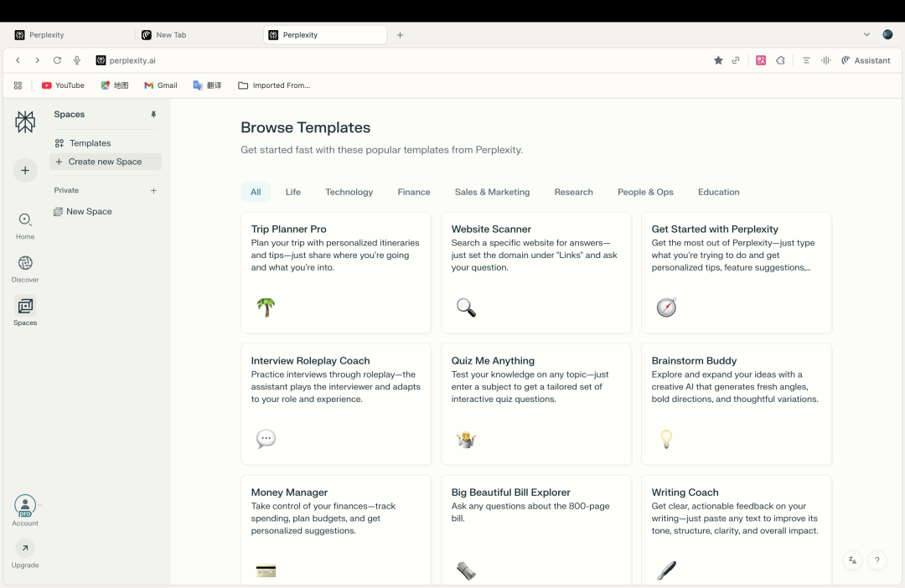The width and height of the screenshot is (905, 588).
Task: Switch to the Finance tab
Action: click(x=414, y=192)
